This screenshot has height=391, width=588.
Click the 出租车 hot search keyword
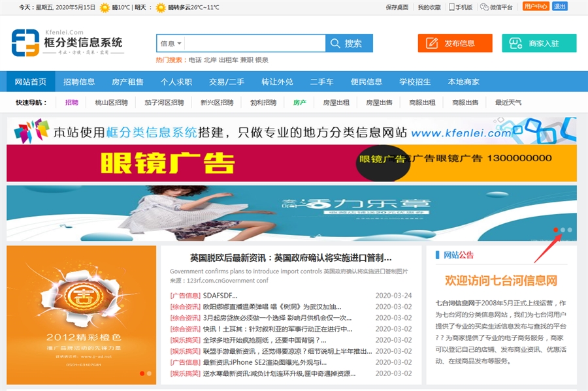click(227, 59)
